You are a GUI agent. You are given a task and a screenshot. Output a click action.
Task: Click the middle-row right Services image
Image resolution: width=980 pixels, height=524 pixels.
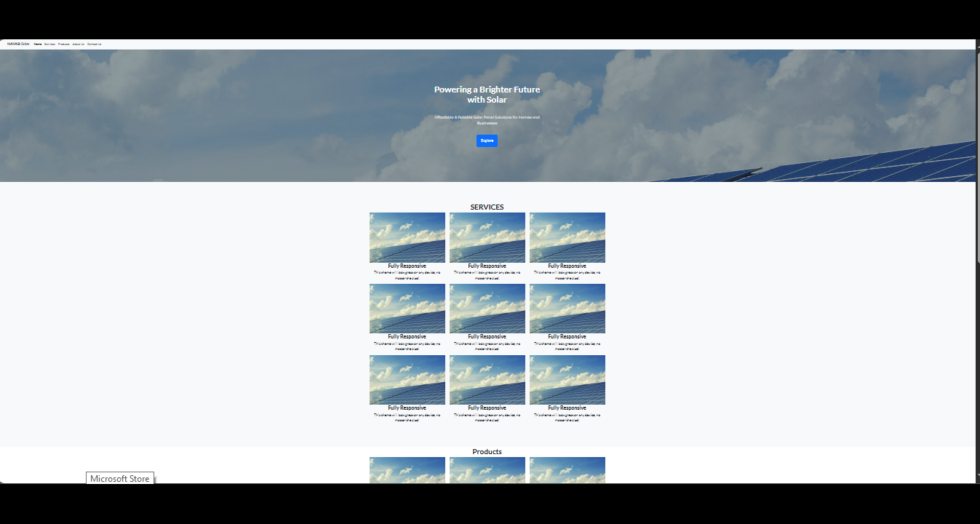click(x=567, y=309)
